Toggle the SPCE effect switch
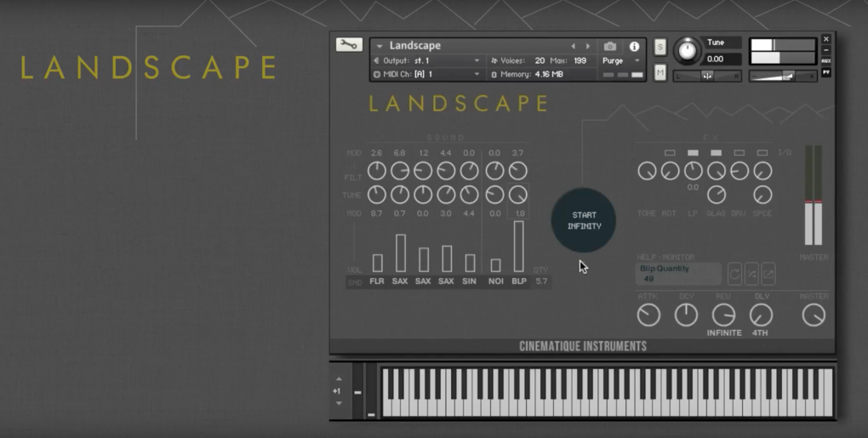This screenshot has height=438, width=868. coord(762,152)
